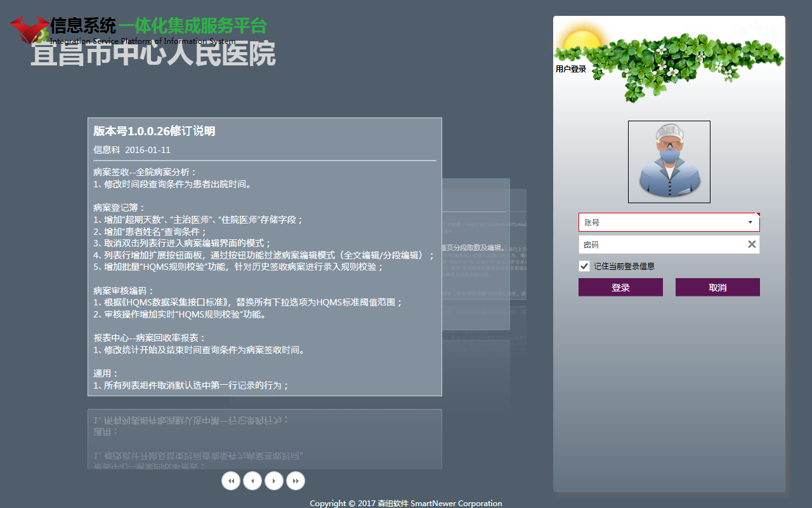The width and height of the screenshot is (812, 508).
Task: Click the 一体化集成服务平台 green heading
Action: 192,26
